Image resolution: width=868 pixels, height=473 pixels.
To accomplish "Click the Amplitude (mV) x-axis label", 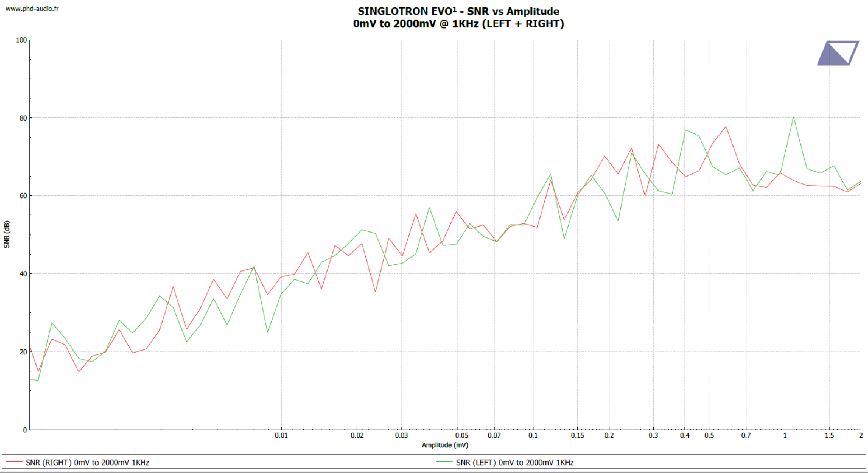I will tap(445, 445).
